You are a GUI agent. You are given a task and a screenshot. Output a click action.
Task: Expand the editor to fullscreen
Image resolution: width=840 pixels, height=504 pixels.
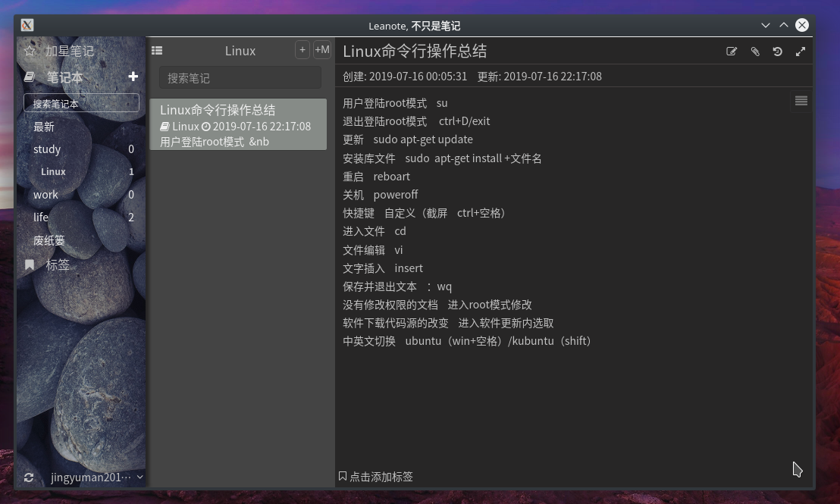[x=801, y=52]
